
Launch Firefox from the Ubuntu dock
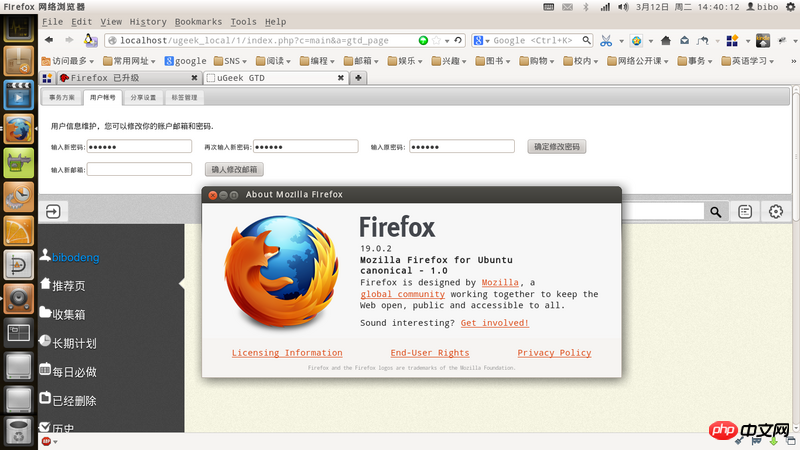coord(19,129)
